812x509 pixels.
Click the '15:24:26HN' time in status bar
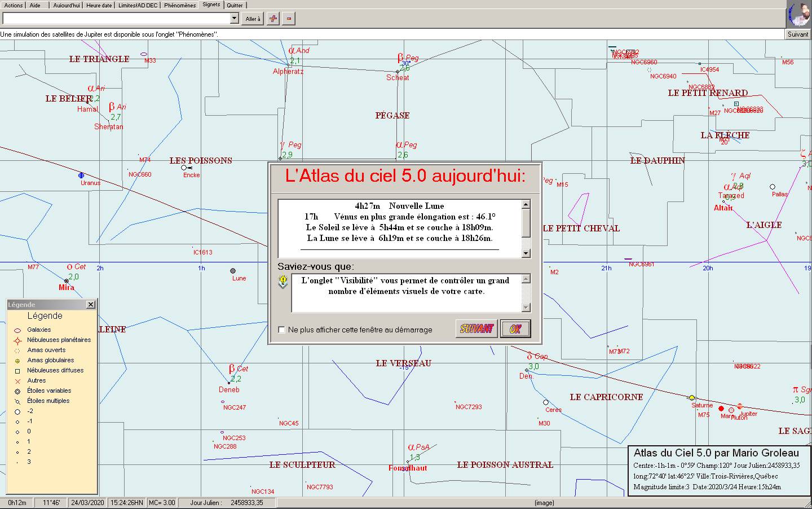point(127,503)
